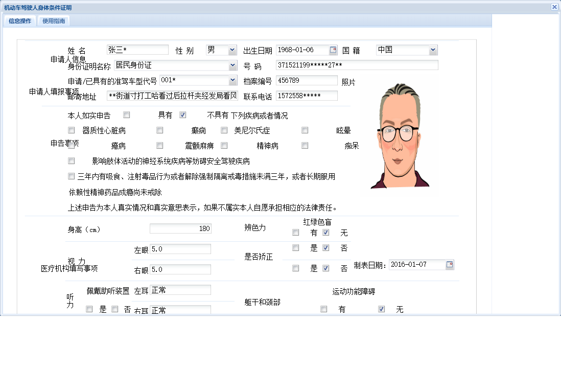The image size is (561, 392).
Task: Check the 美尼尔氏症 checkbox
Action: 224,130
